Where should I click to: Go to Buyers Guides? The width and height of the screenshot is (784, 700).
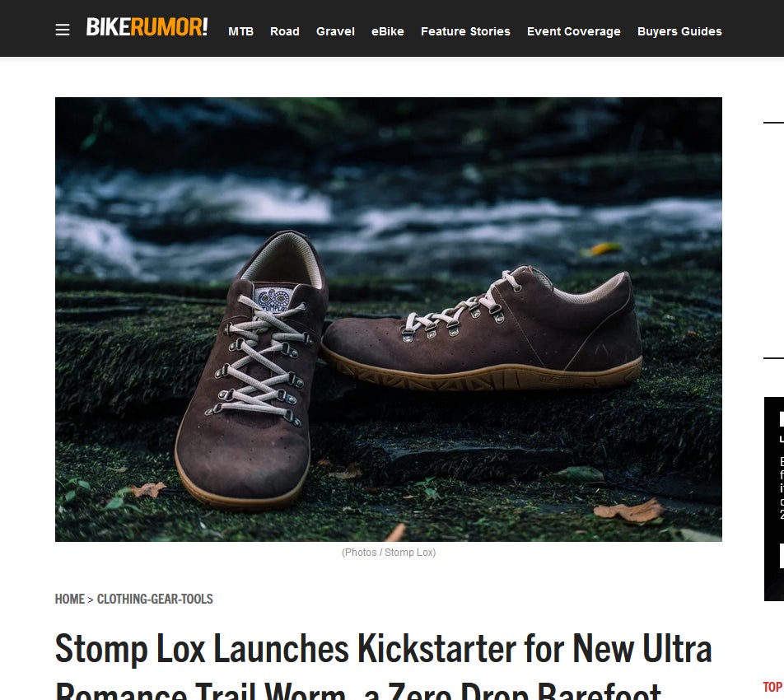coord(679,31)
